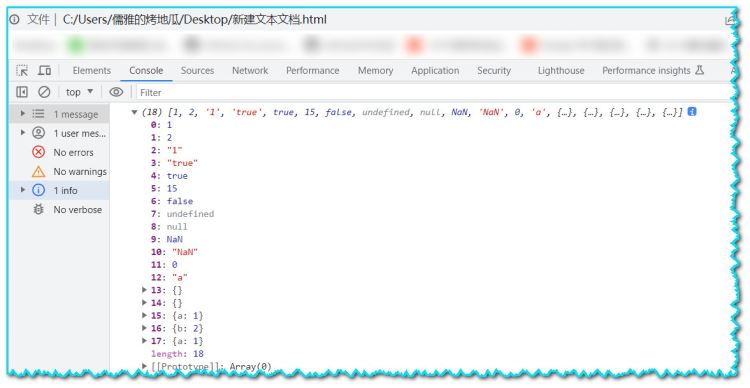The image size is (750, 388).
Task: Click array entry 7: undefined
Action: (x=182, y=213)
